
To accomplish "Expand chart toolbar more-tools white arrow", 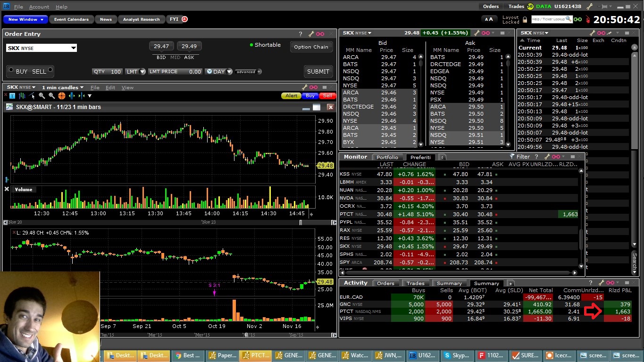I will point(90,96).
